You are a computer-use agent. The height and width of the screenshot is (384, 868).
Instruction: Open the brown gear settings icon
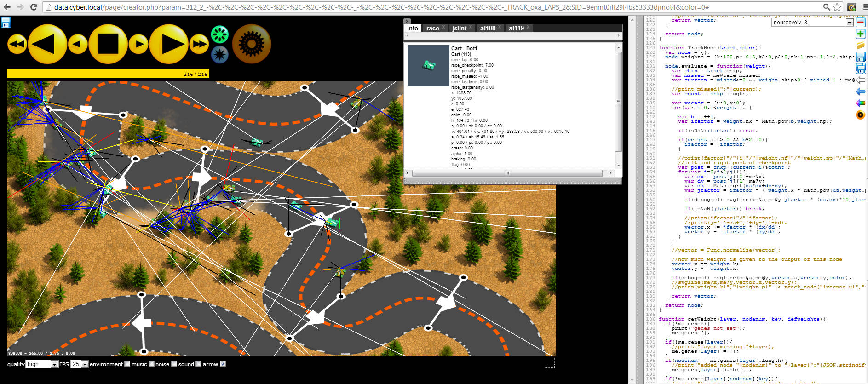[x=252, y=44]
